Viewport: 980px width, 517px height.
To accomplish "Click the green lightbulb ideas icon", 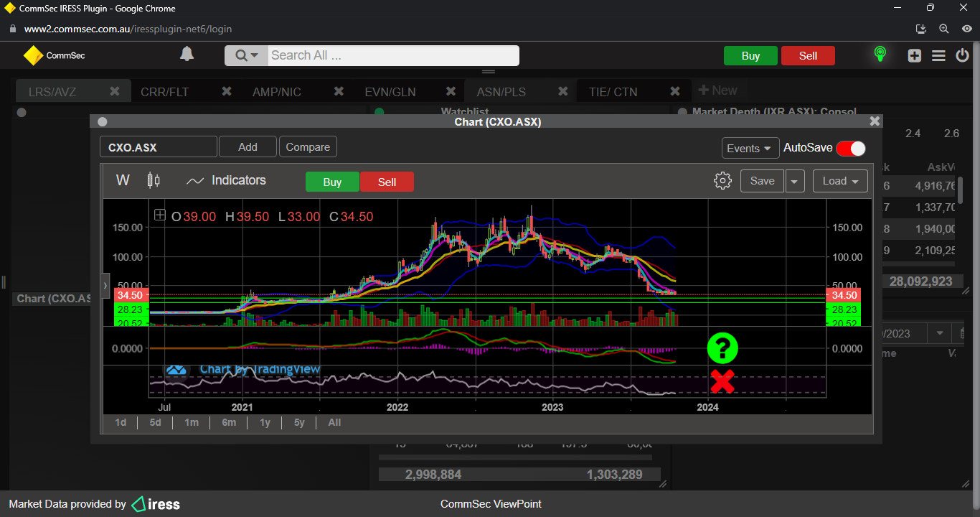I will tap(880, 55).
